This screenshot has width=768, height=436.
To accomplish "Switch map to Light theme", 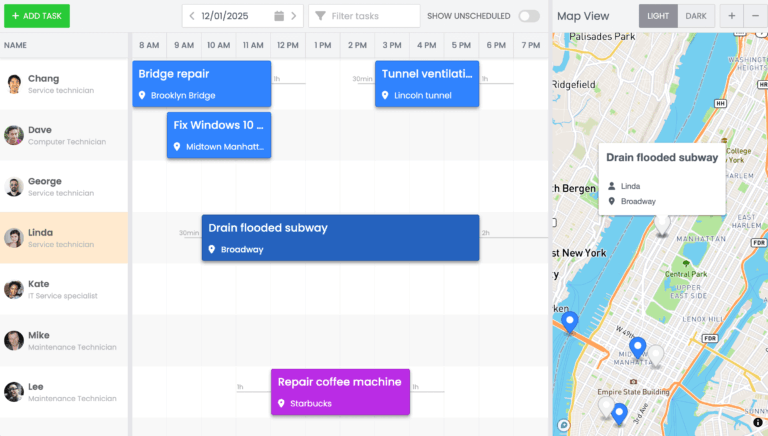I will 658,16.
